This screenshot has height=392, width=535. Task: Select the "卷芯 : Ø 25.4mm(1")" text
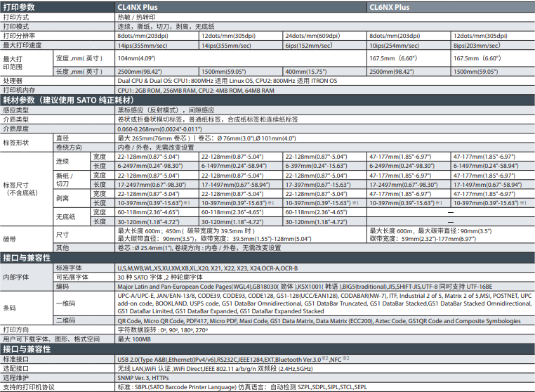[x=145, y=248]
